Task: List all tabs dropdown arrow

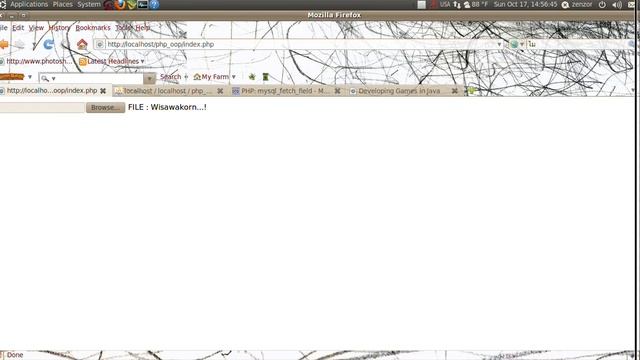Action: pos(633,91)
